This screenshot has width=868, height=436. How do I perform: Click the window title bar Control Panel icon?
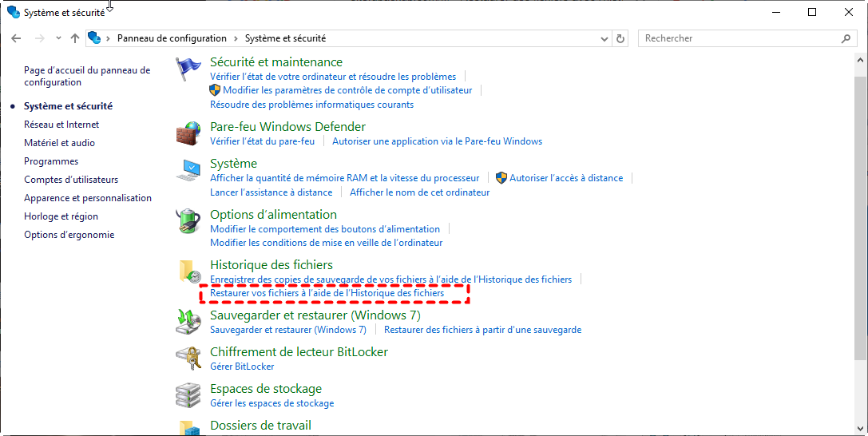14,12
